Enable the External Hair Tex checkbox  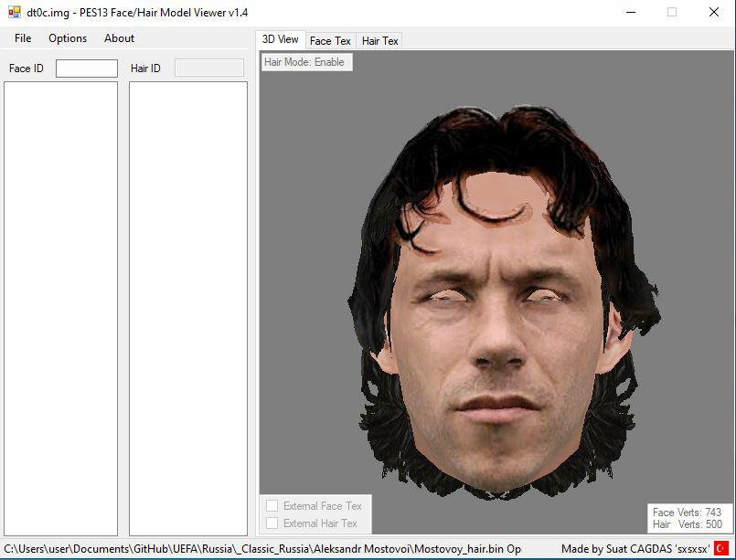click(272, 523)
